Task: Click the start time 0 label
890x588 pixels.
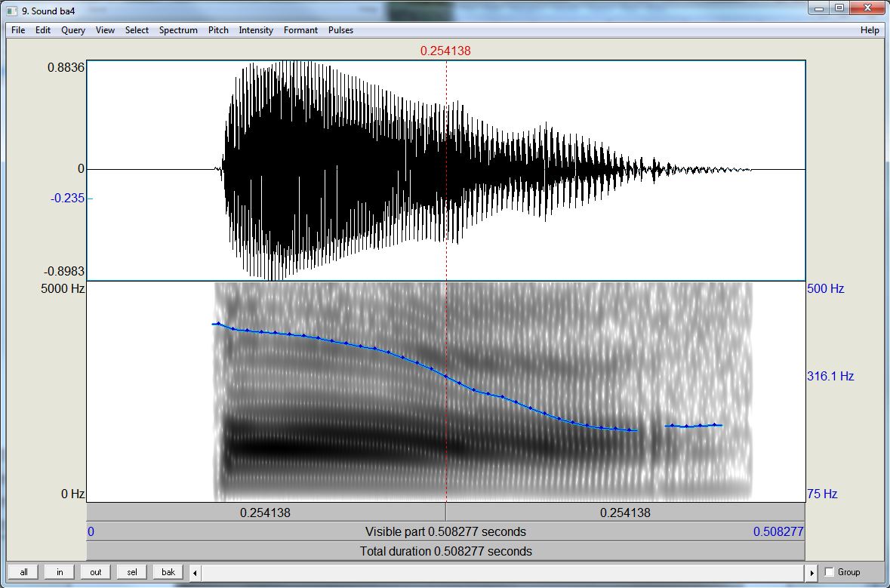Action: (91, 532)
